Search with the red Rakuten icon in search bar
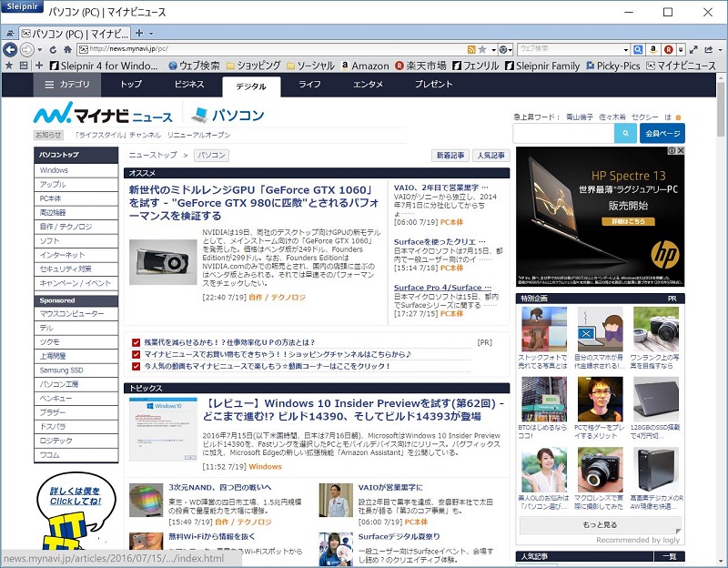 tap(668, 49)
